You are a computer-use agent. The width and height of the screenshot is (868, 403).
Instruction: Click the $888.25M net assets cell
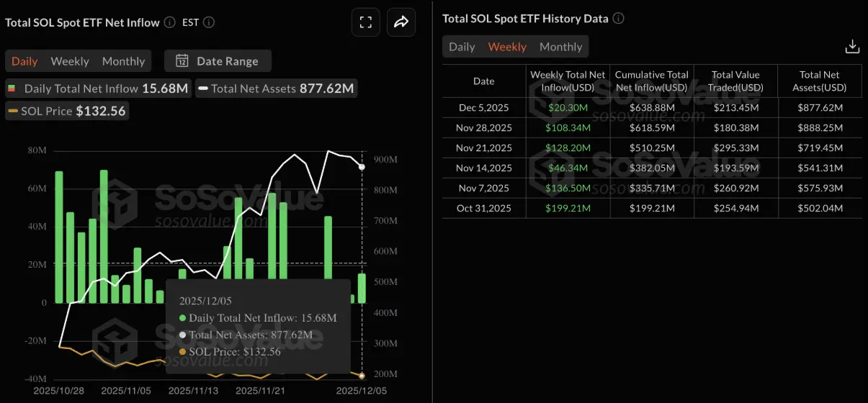[x=820, y=128]
